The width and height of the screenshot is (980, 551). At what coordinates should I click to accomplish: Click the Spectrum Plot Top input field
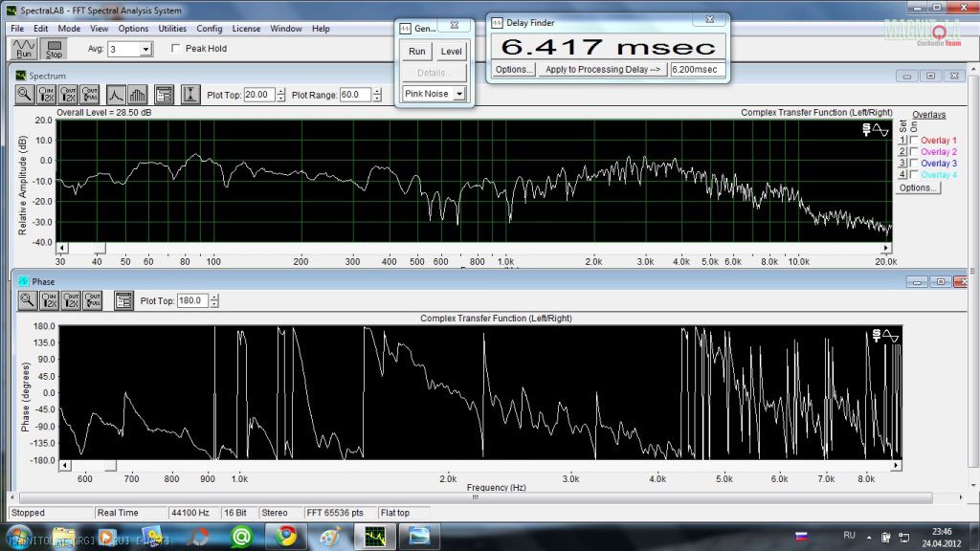(259, 95)
